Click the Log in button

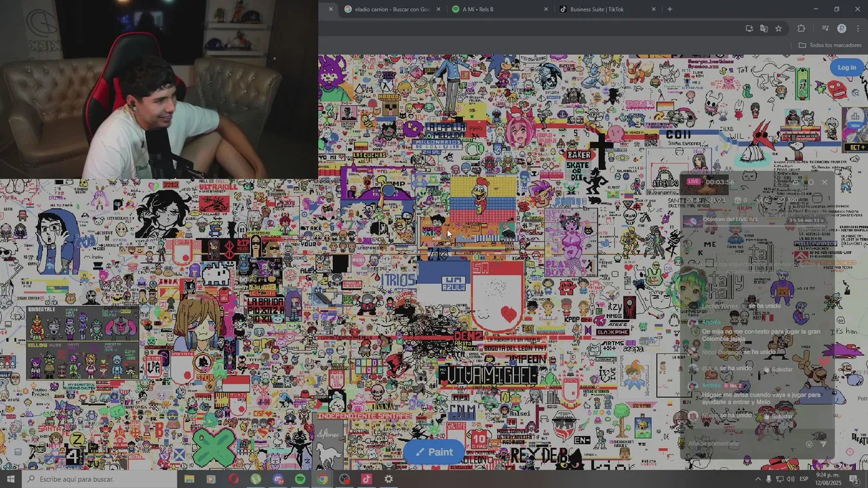[846, 67]
